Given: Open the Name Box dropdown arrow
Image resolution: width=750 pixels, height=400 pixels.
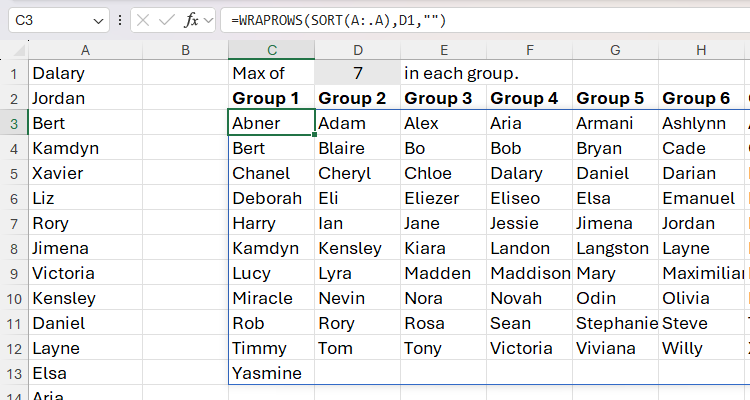Looking at the screenshot, I should pyautogui.click(x=98, y=20).
